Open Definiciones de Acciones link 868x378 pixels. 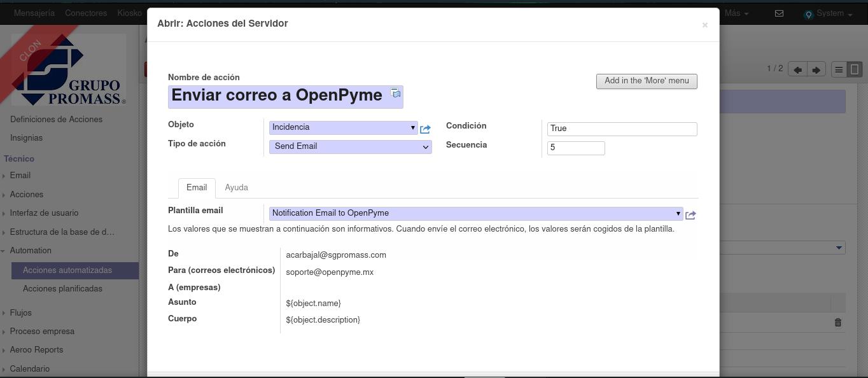pos(56,119)
